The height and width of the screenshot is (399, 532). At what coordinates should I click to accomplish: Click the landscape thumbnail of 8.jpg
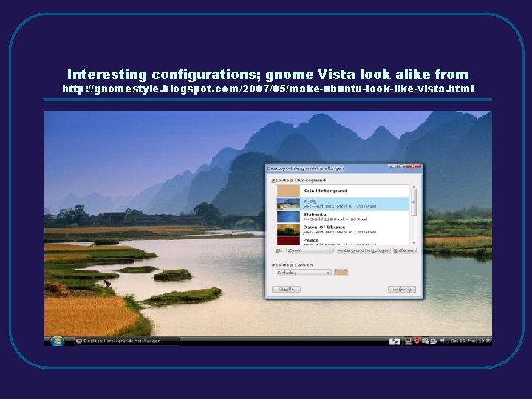coord(288,204)
